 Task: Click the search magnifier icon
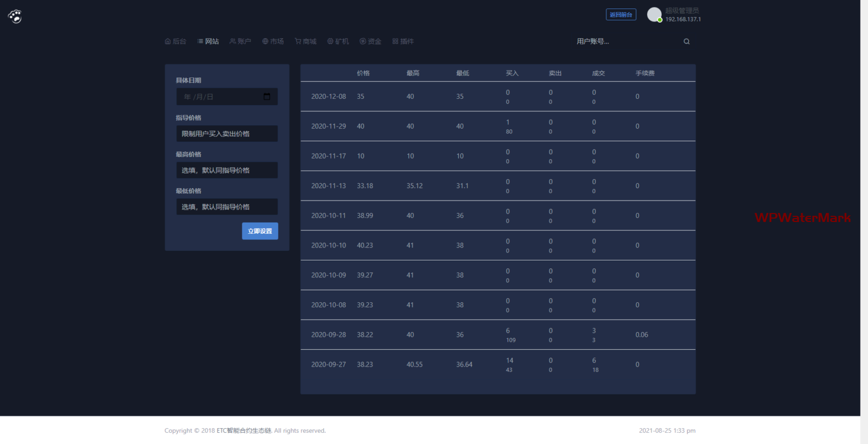pos(687,41)
